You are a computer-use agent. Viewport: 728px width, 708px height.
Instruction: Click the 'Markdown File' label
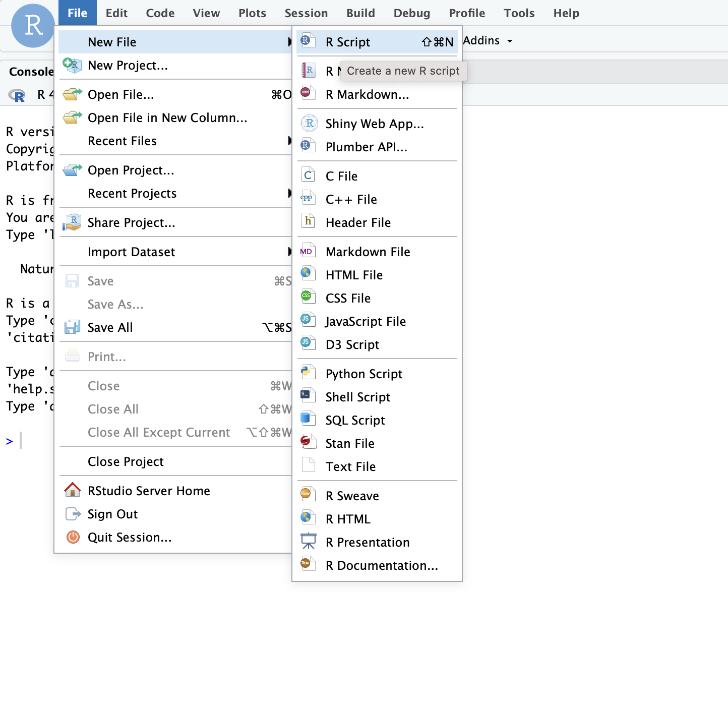click(x=368, y=252)
